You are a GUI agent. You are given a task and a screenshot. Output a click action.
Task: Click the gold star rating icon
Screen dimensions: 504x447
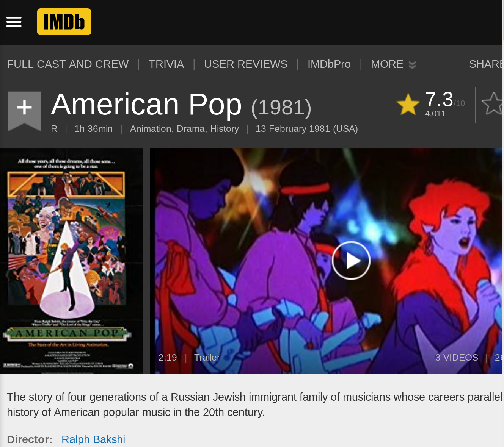(408, 105)
